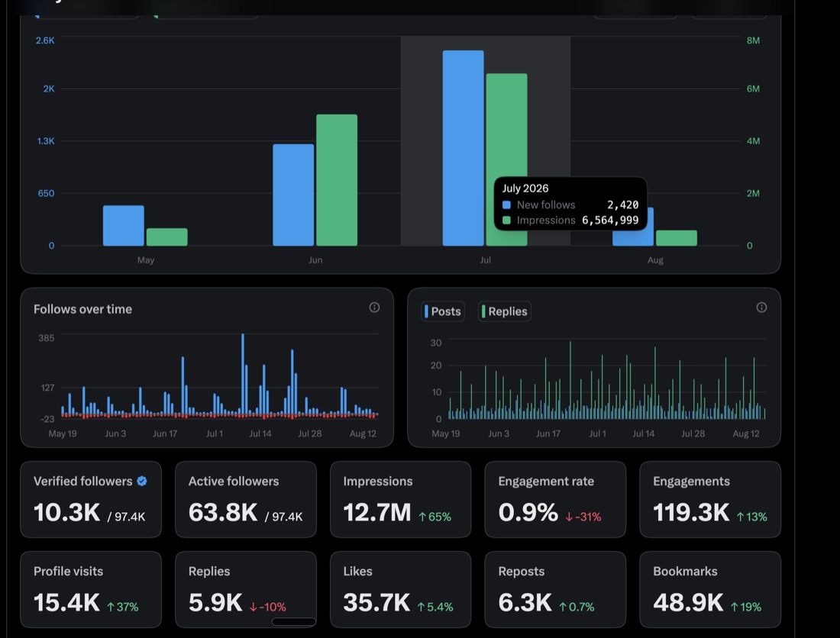Select the blue May new follows bar

pos(123,225)
